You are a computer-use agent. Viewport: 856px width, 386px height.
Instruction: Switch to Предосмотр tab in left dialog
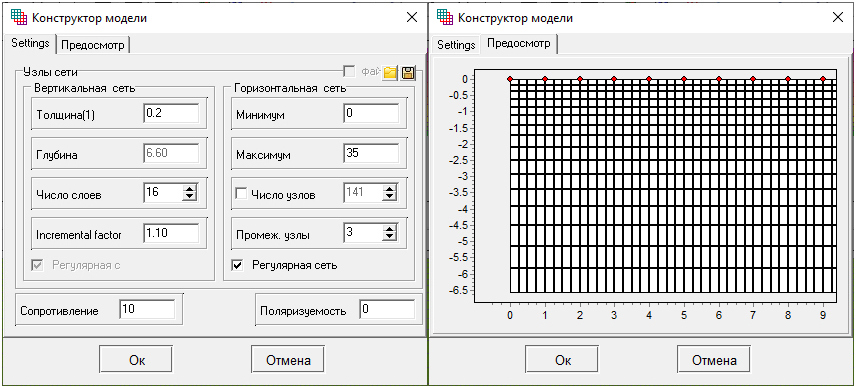93,45
